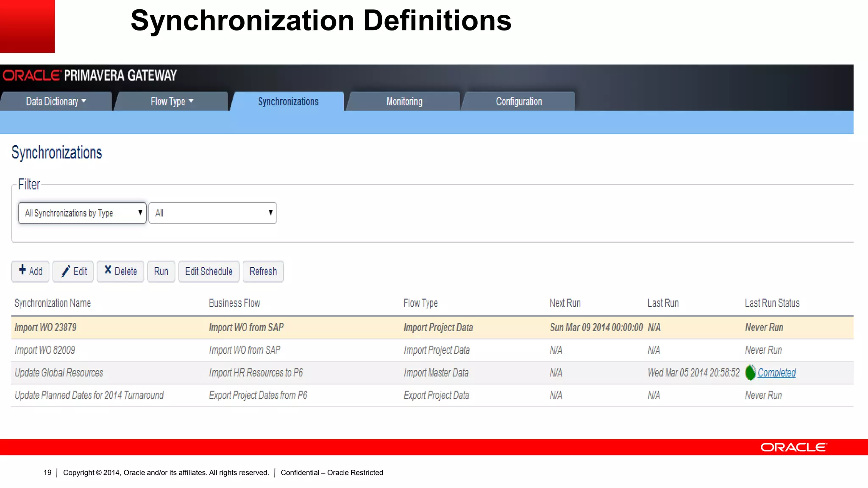This screenshot has width=868, height=488.
Task: Click Export Project Data cell
Action: click(x=437, y=395)
